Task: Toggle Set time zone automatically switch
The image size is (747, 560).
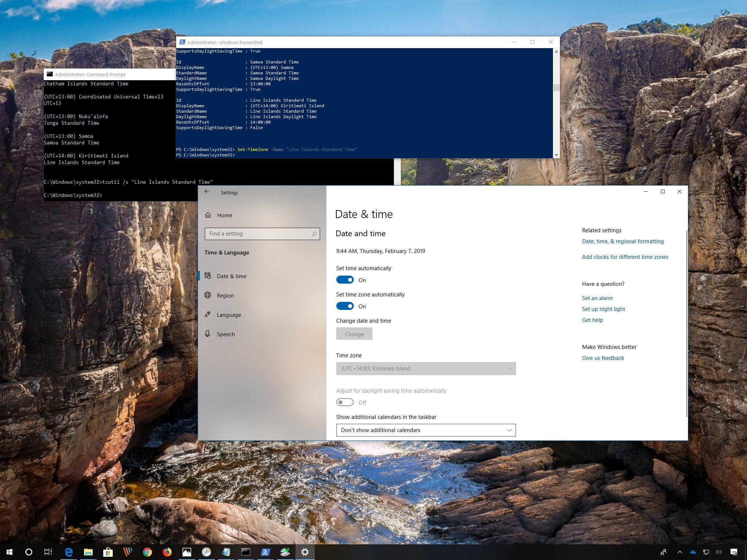Action: click(x=345, y=306)
